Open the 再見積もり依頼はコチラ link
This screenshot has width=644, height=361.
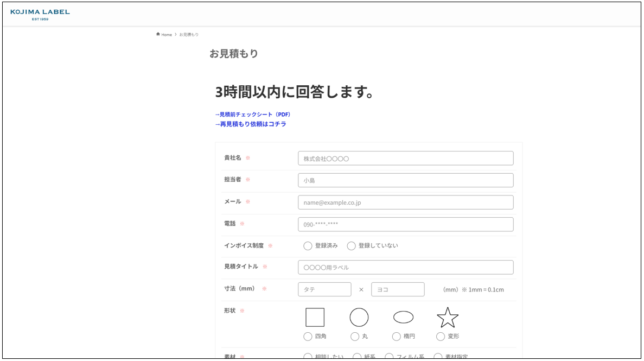point(251,124)
